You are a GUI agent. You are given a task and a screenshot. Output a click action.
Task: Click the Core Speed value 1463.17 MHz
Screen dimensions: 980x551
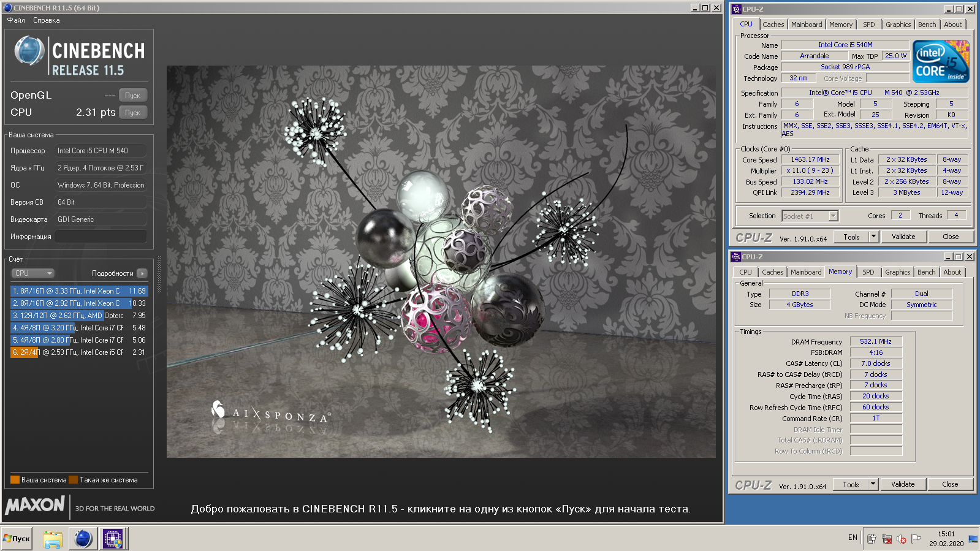tap(810, 159)
